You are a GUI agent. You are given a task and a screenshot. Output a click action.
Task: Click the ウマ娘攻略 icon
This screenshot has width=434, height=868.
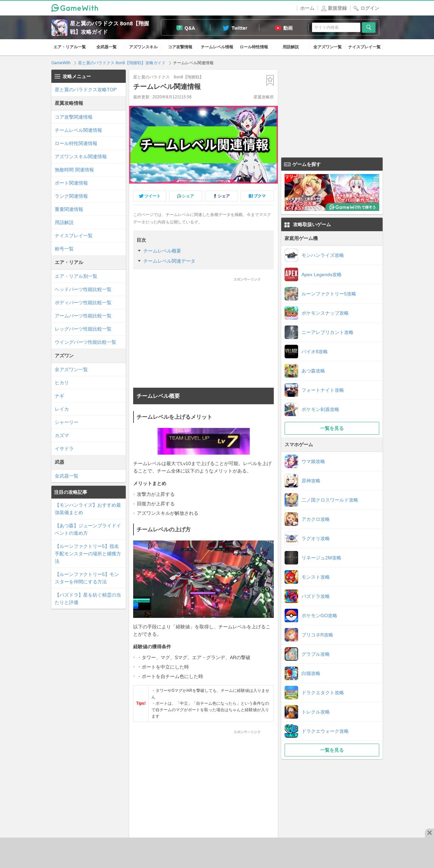(x=291, y=461)
